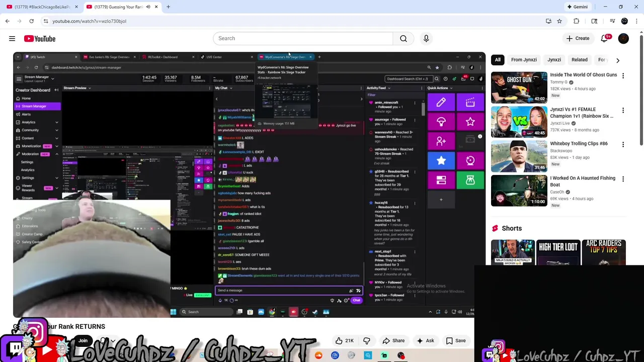This screenshot has height=362, width=644.
Task: Open the Chrome profile avatar
Action: pyautogui.click(x=624, y=21)
